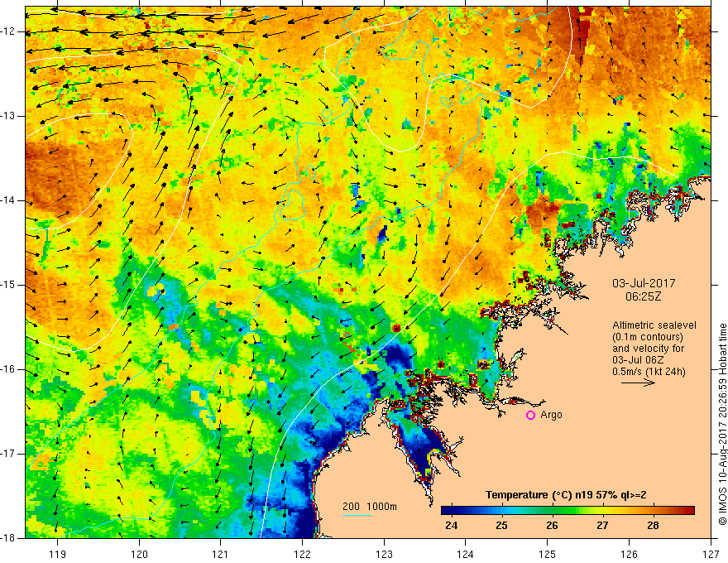Viewport: 728px width, 563px height.
Task: Click the '200 1000m' bathymetry legend label
Action: pyautogui.click(x=370, y=507)
